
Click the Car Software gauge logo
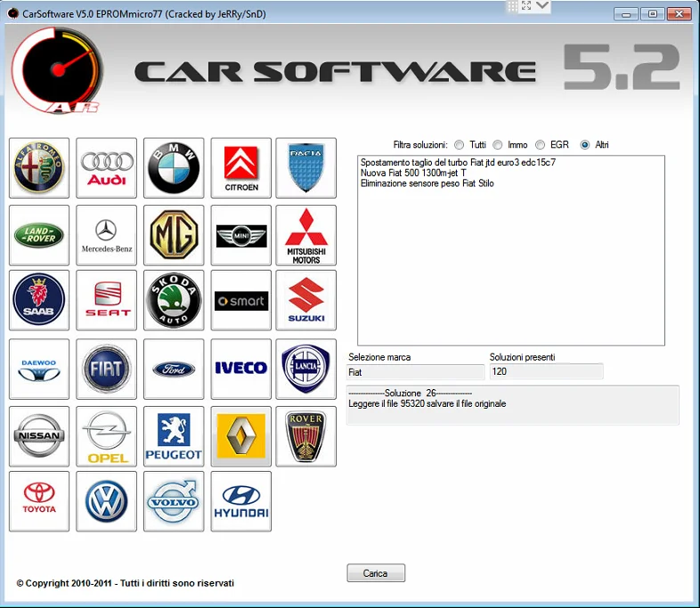click(x=57, y=69)
